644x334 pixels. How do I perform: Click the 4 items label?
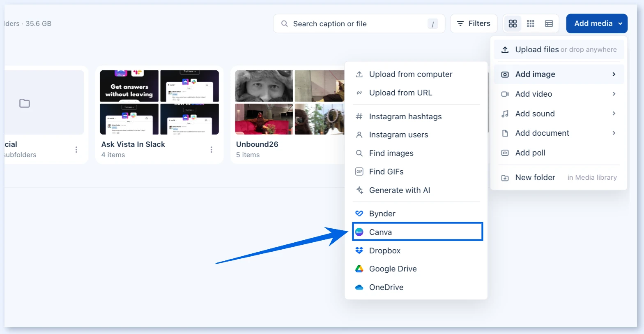pyautogui.click(x=113, y=155)
